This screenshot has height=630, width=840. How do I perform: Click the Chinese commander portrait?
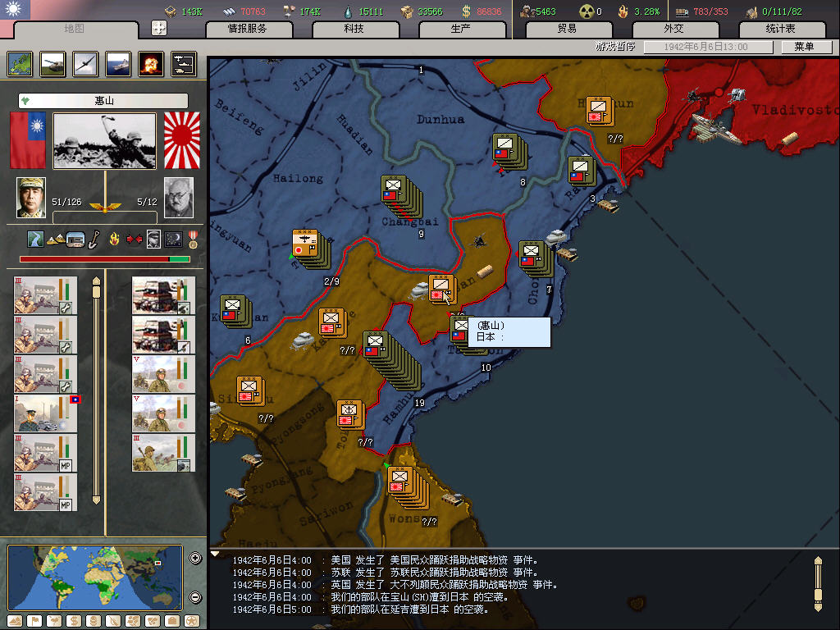(x=31, y=198)
